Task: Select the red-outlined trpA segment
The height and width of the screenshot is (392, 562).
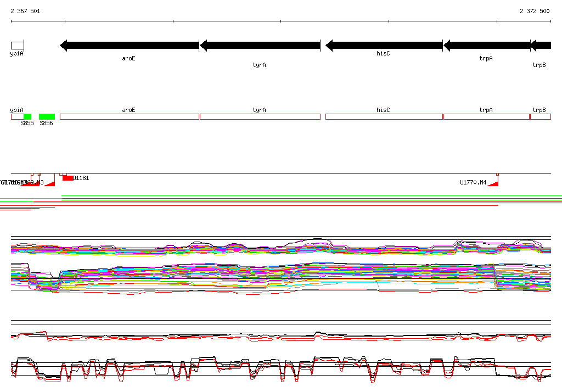Action: pos(487,116)
